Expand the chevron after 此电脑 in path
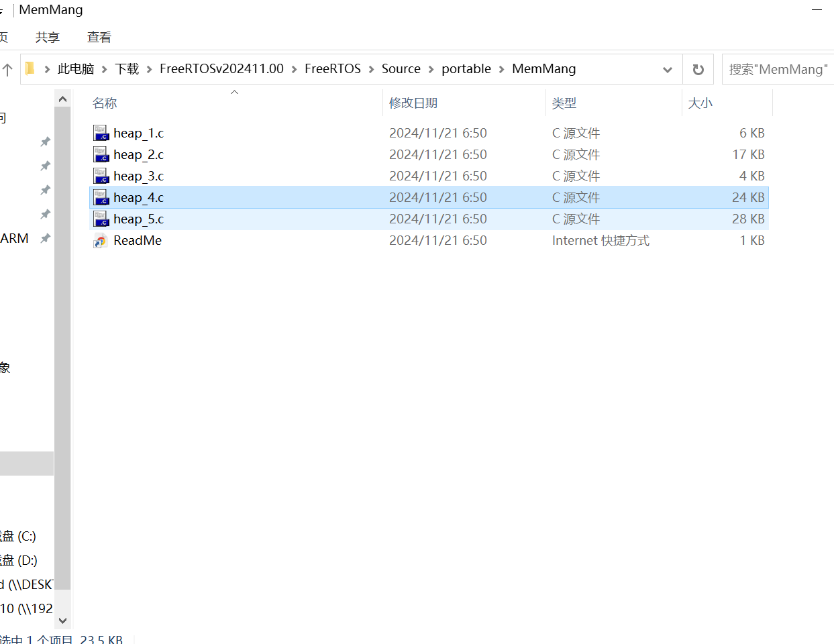834x644 pixels. tap(105, 69)
